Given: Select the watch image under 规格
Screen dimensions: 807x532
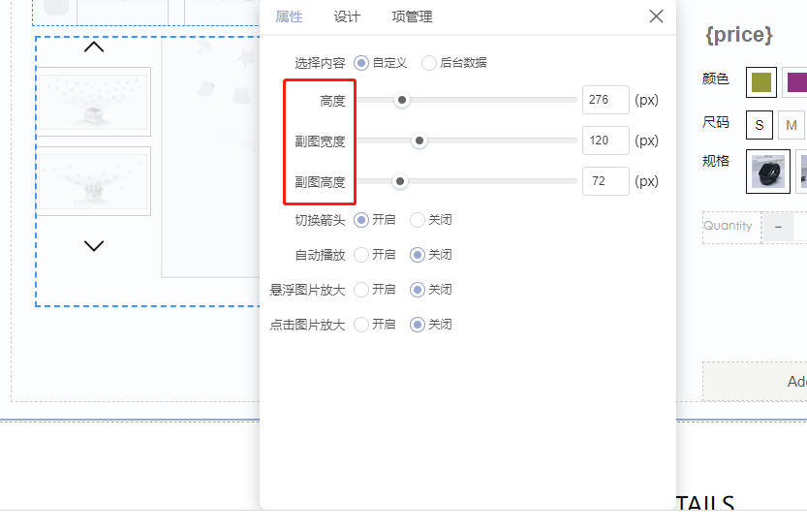Looking at the screenshot, I should point(769,171).
